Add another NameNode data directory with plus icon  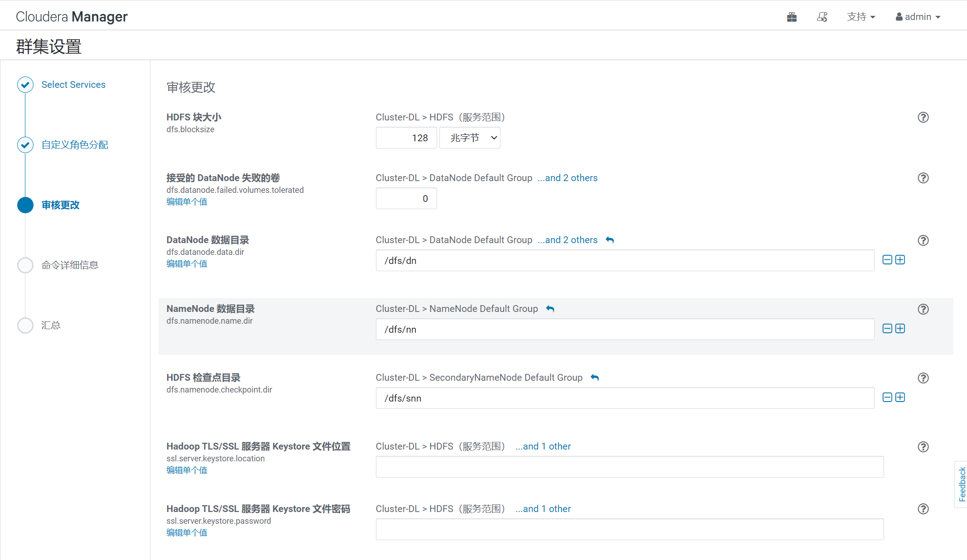900,329
